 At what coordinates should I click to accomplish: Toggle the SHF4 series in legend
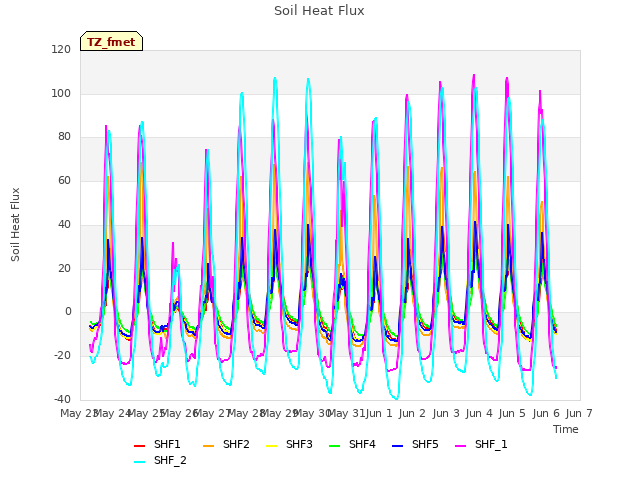pos(352,444)
